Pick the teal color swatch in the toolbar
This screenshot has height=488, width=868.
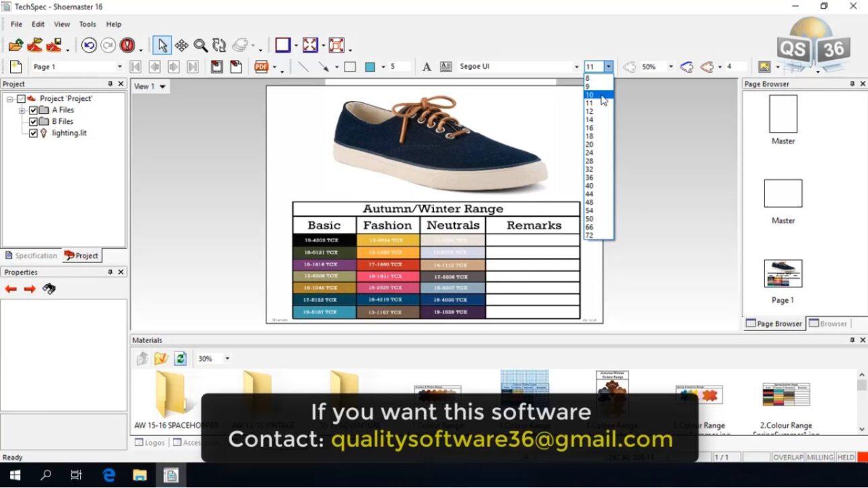pos(369,67)
